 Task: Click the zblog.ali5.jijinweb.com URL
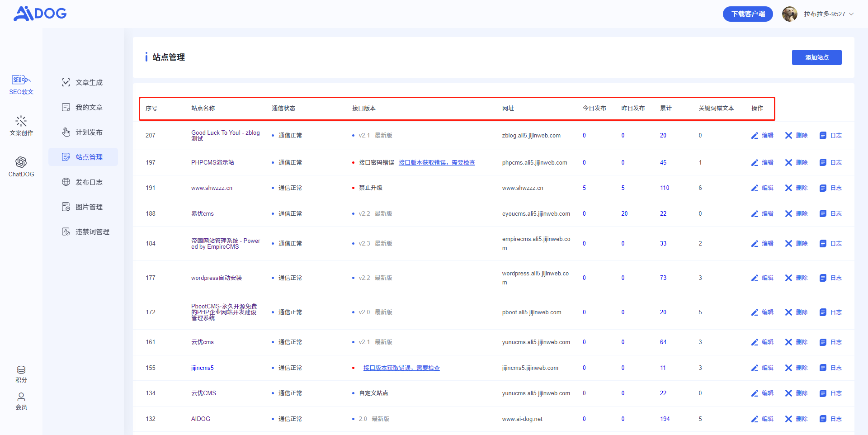click(x=531, y=135)
